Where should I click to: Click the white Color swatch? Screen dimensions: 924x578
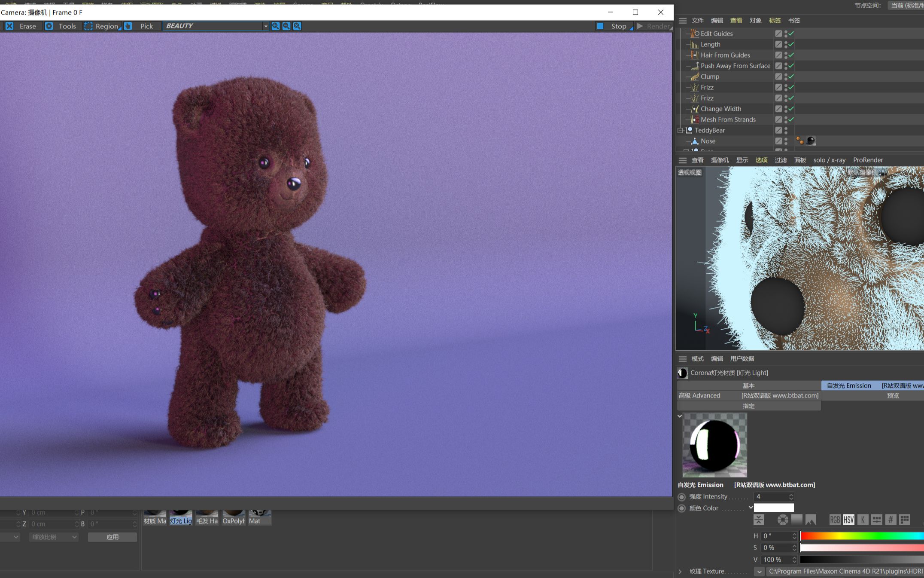(774, 508)
